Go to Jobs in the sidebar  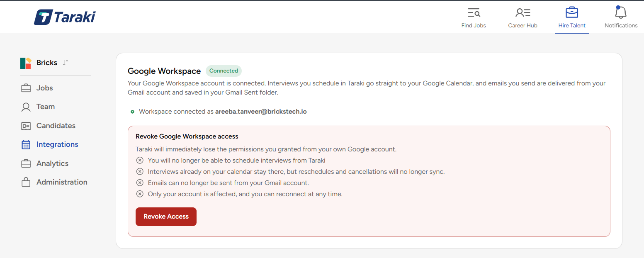(45, 88)
